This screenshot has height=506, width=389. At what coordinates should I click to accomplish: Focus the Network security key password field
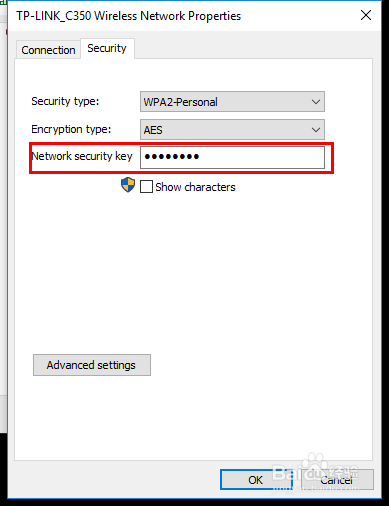tap(232, 157)
